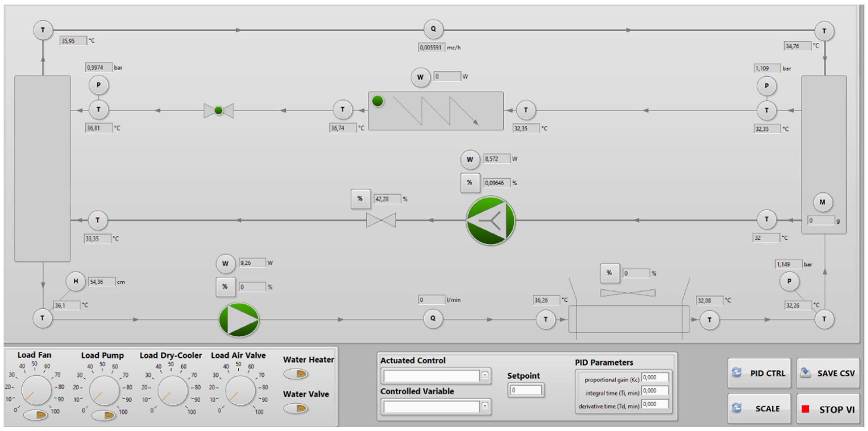Click the top Q flow meter icon
The width and height of the screenshot is (868, 431).
pyautogui.click(x=433, y=29)
